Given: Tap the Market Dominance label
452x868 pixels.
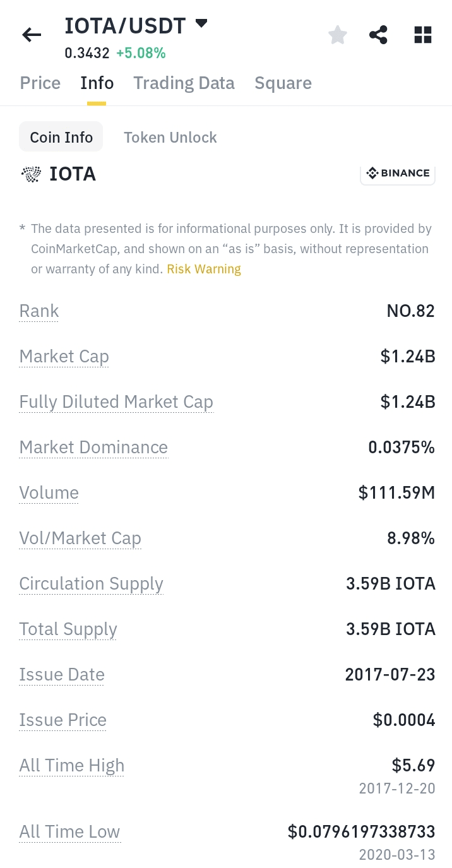Looking at the screenshot, I should tap(93, 448).
